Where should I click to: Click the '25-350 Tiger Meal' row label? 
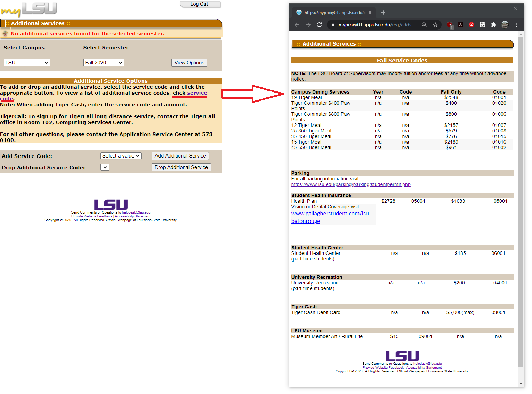pyautogui.click(x=311, y=131)
